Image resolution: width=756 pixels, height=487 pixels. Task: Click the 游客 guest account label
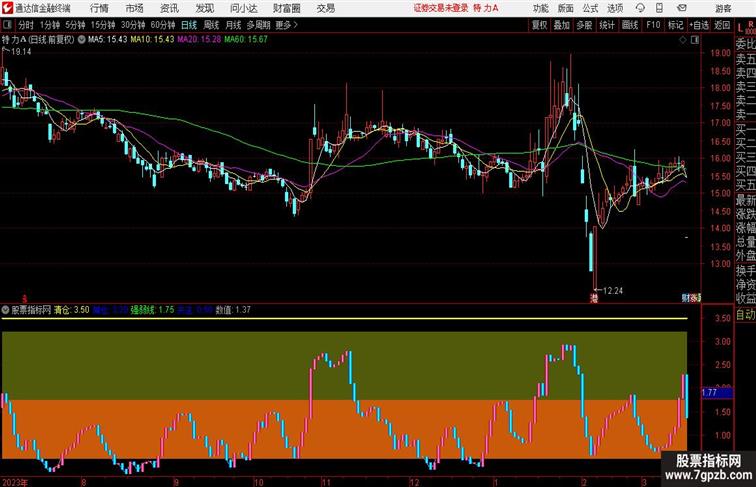723,8
